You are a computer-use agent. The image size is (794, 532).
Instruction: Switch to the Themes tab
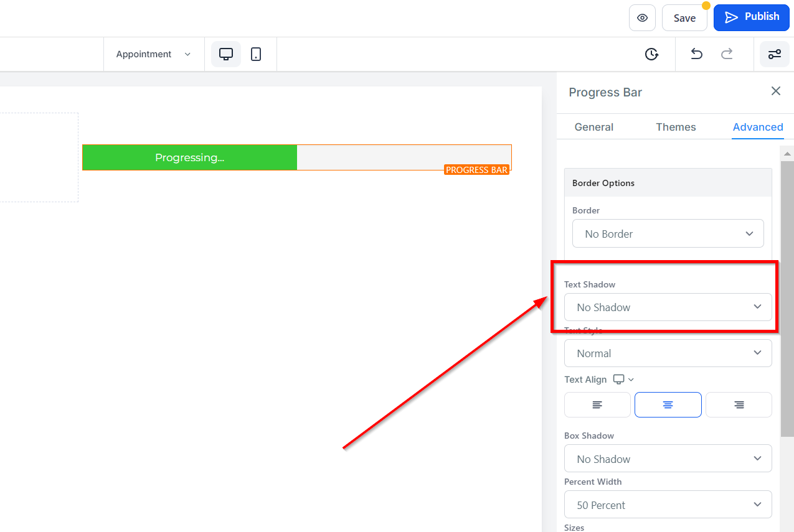click(676, 127)
